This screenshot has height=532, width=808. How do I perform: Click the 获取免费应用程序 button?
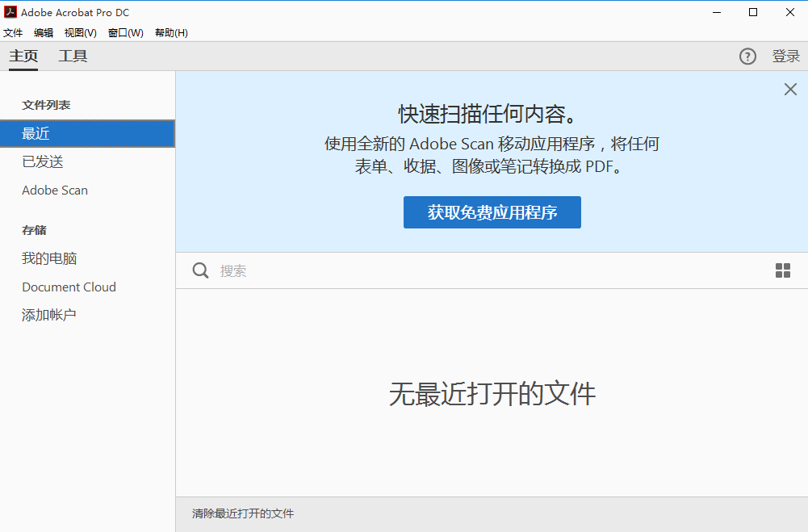492,212
